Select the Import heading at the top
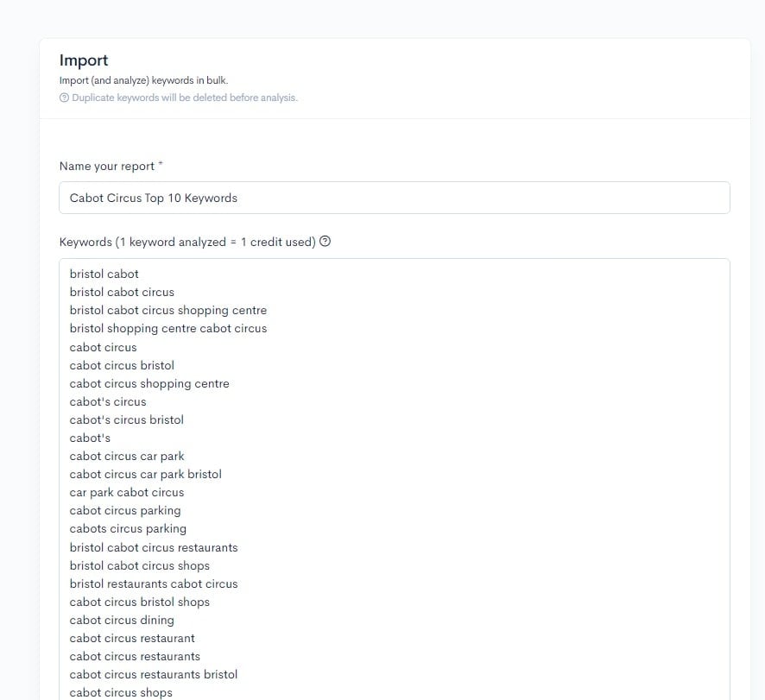 (84, 60)
